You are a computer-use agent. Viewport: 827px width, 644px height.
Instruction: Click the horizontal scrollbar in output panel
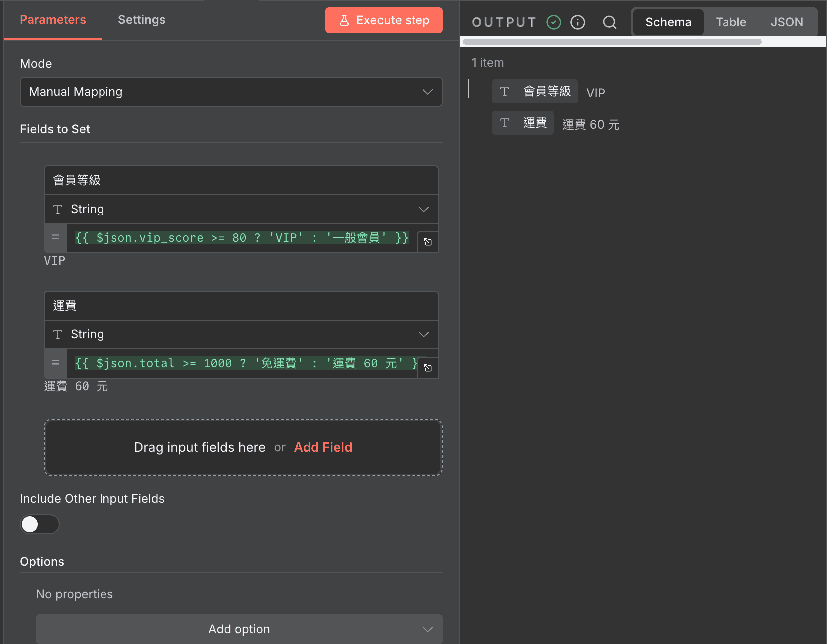coord(612,42)
